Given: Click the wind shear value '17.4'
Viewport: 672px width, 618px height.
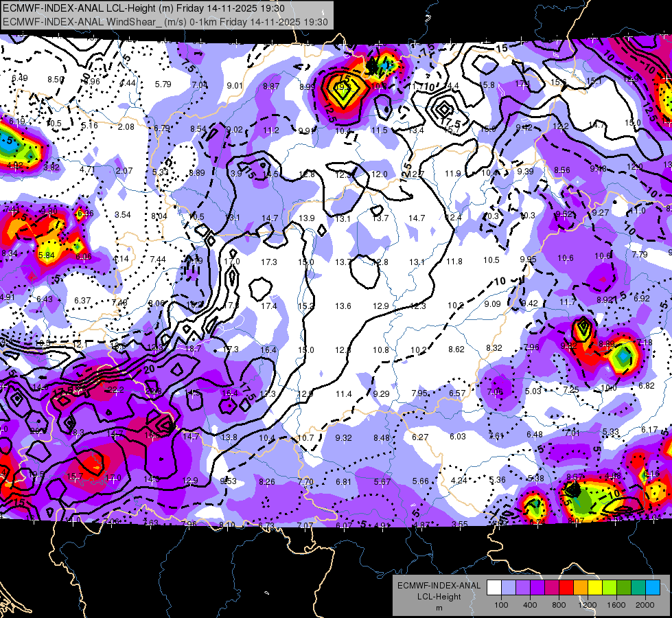Looking at the screenshot, I should pyautogui.click(x=268, y=306).
